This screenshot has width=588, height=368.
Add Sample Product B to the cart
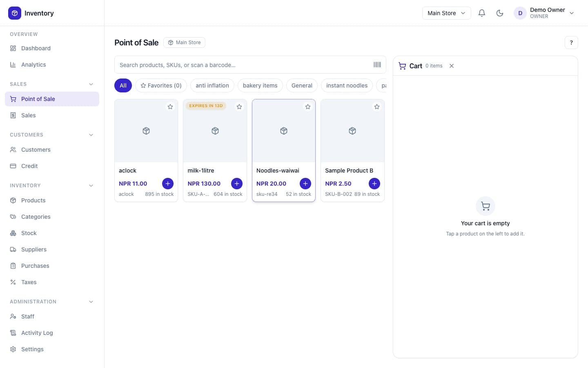(x=374, y=184)
